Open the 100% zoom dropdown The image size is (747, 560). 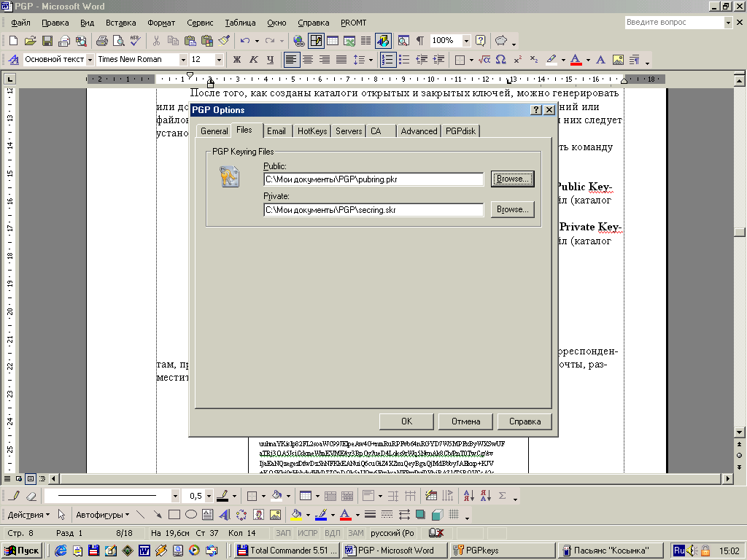click(466, 41)
